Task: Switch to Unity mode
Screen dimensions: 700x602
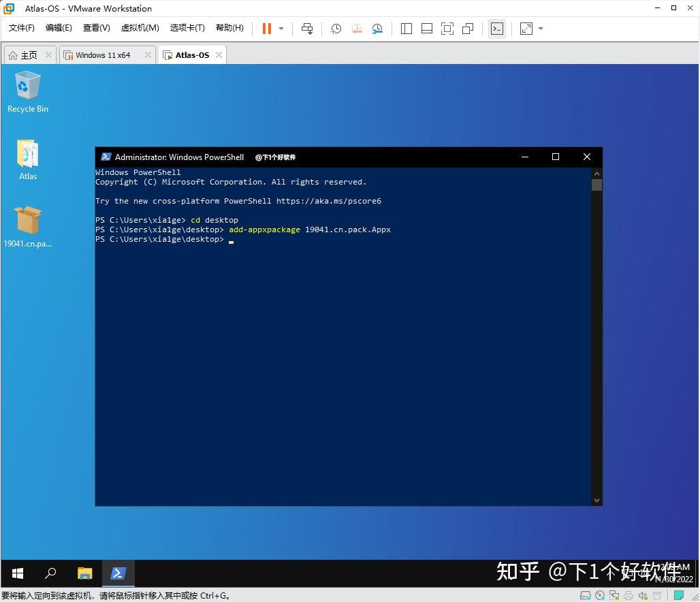Action: point(468,29)
